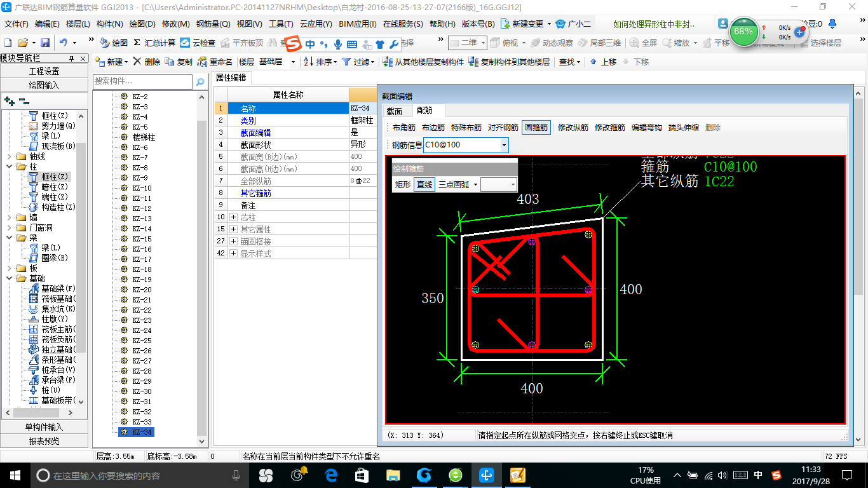This screenshot has height=488, width=868.
Task: Click 特殊布筋 special rebar tool
Action: pos(466,127)
